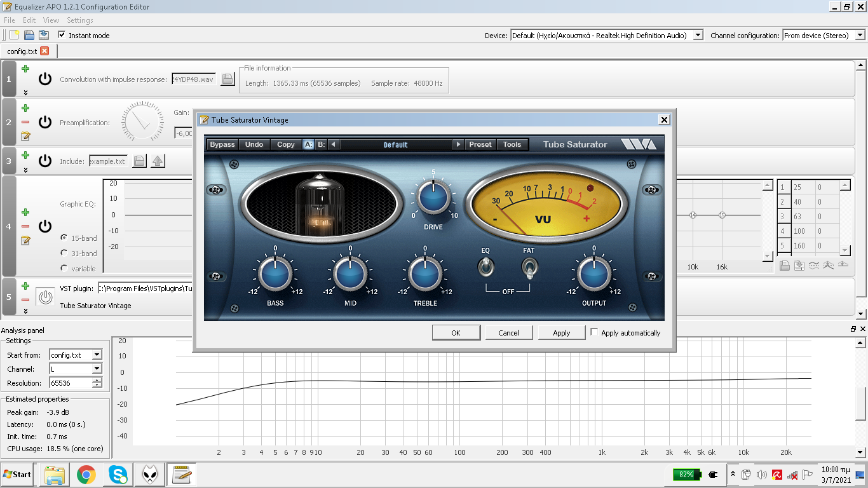Toggle power button for Convolution filter row
The width and height of the screenshot is (868, 488).
click(45, 79)
